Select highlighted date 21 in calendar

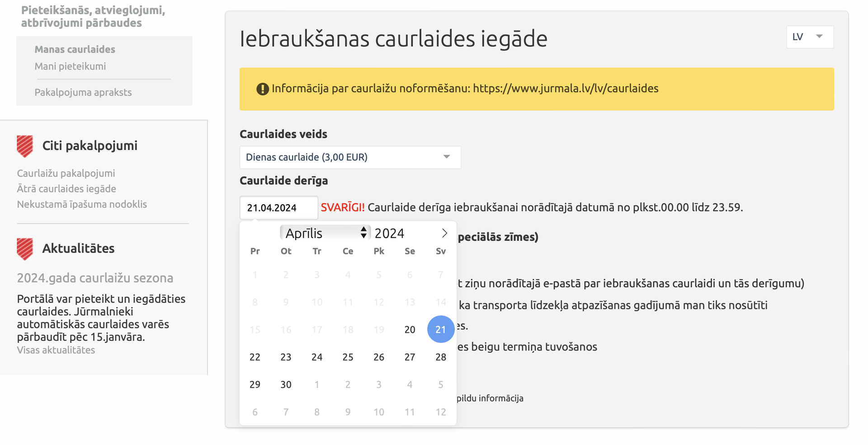441,329
